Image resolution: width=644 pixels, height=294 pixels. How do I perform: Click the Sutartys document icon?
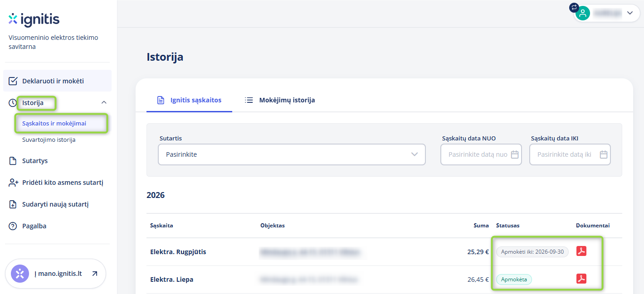click(x=13, y=161)
